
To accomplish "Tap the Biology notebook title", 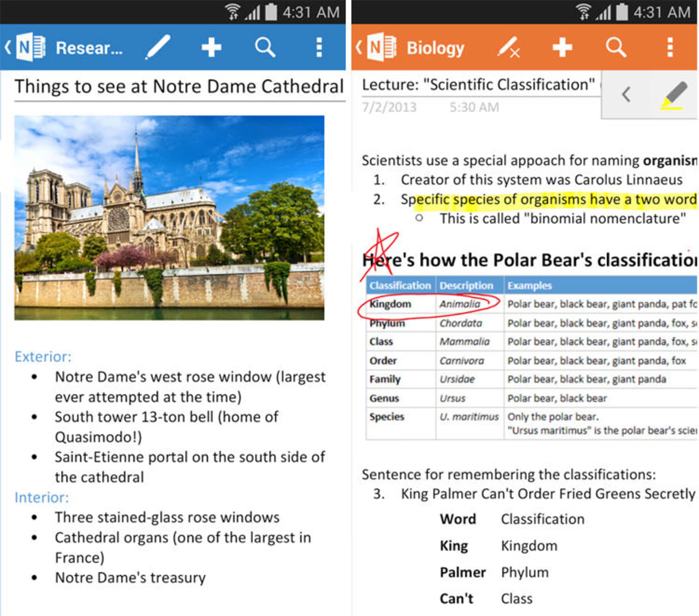I will (435, 48).
